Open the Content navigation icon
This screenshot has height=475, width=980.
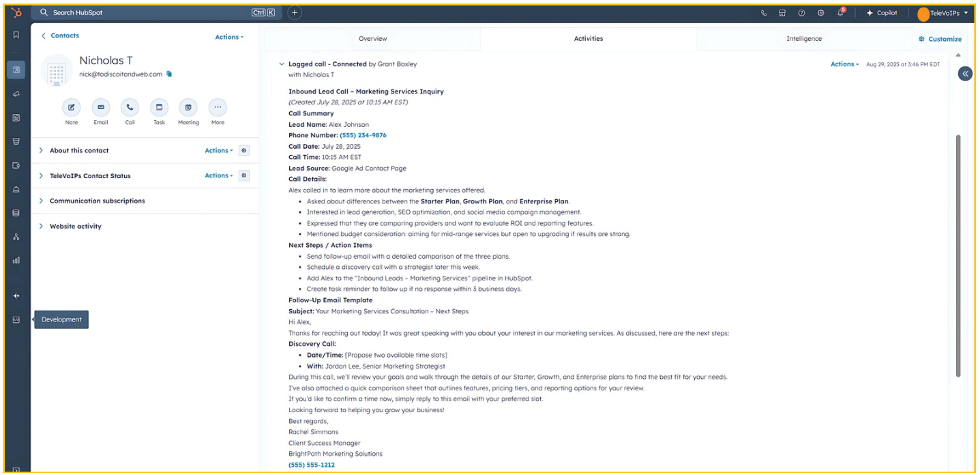tap(16, 117)
